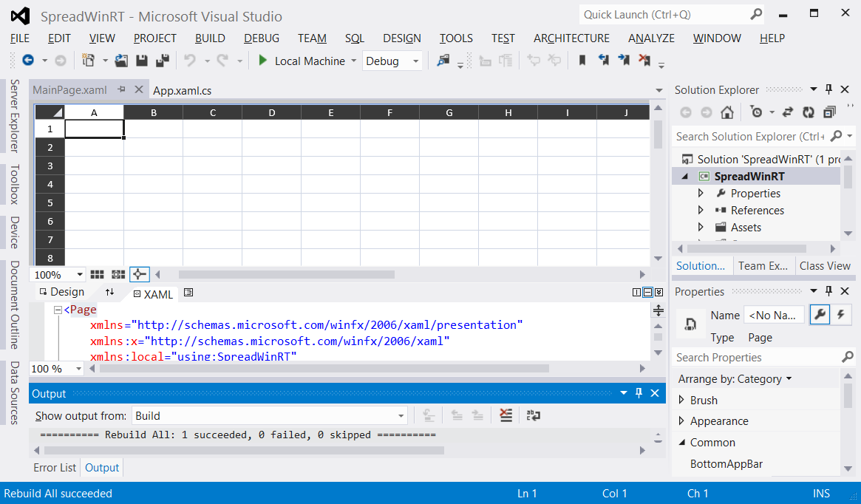The height and width of the screenshot is (504, 861).
Task: Switch to the Team Explorer tab
Action: (x=763, y=266)
